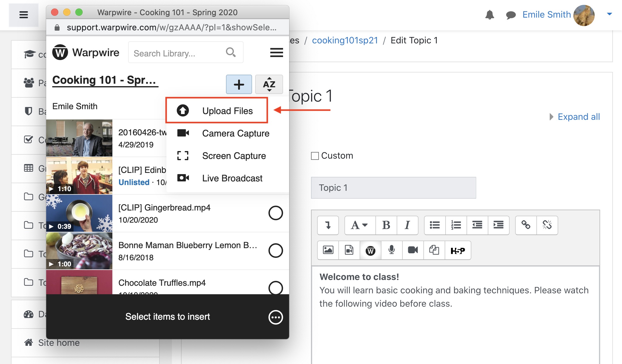This screenshot has width=622, height=364.
Task: Expand all sections
Action: click(578, 117)
